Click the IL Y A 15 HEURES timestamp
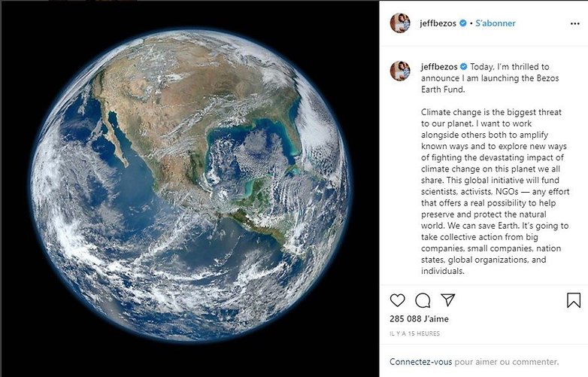This screenshot has width=588, height=377. coord(415,333)
